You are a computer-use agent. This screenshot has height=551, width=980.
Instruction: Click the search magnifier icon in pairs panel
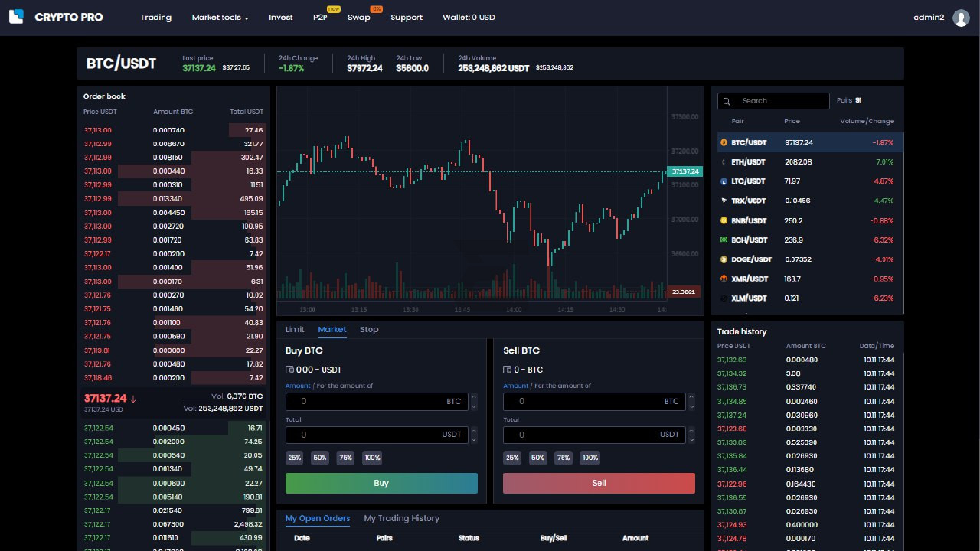(x=727, y=101)
